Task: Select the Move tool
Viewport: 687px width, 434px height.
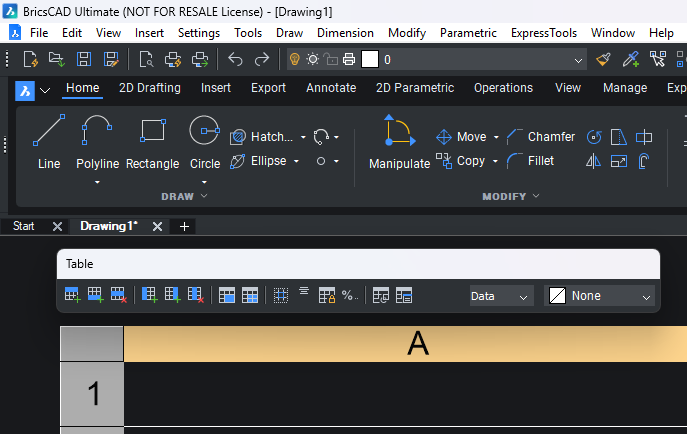Action: point(461,137)
